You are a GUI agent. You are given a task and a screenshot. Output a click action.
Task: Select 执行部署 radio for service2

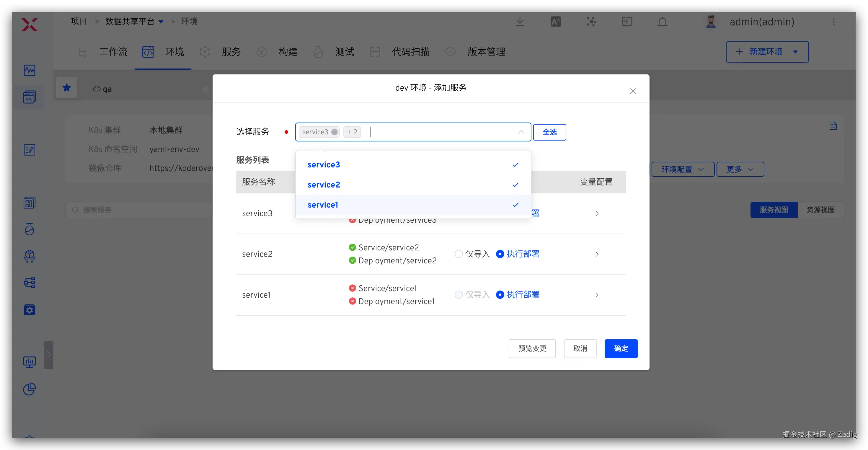500,254
